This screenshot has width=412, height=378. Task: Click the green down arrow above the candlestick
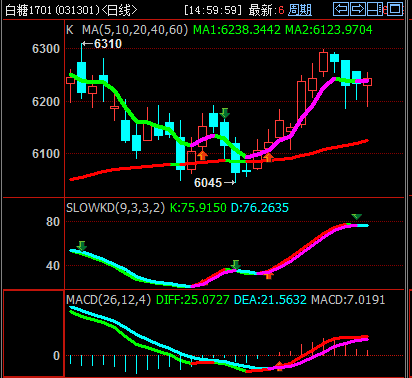coord(225,113)
